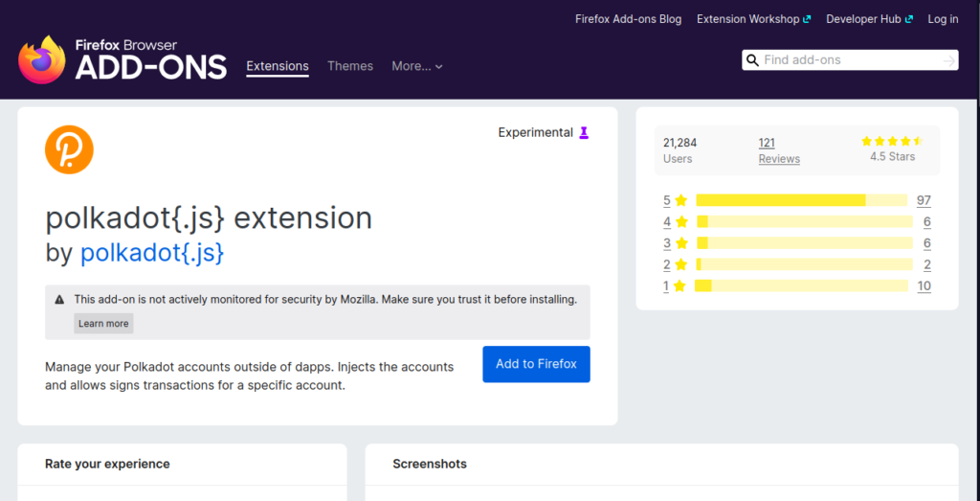Click the 6 count for four stars

click(x=926, y=222)
